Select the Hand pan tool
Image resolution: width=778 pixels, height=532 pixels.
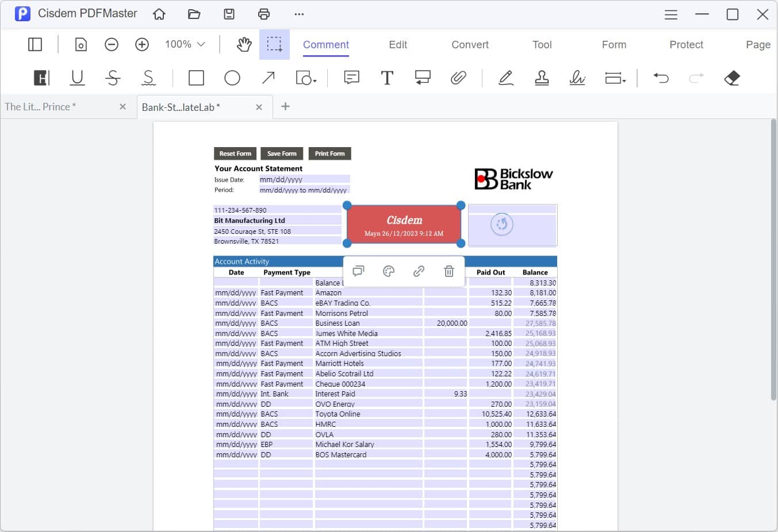(x=244, y=44)
